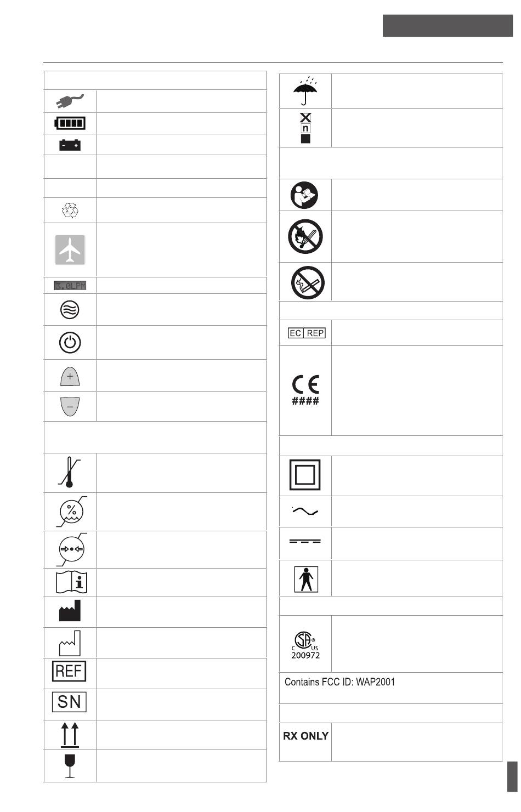The image size is (521, 812).
Task: Select the double square Class II symbol
Action: click(305, 475)
